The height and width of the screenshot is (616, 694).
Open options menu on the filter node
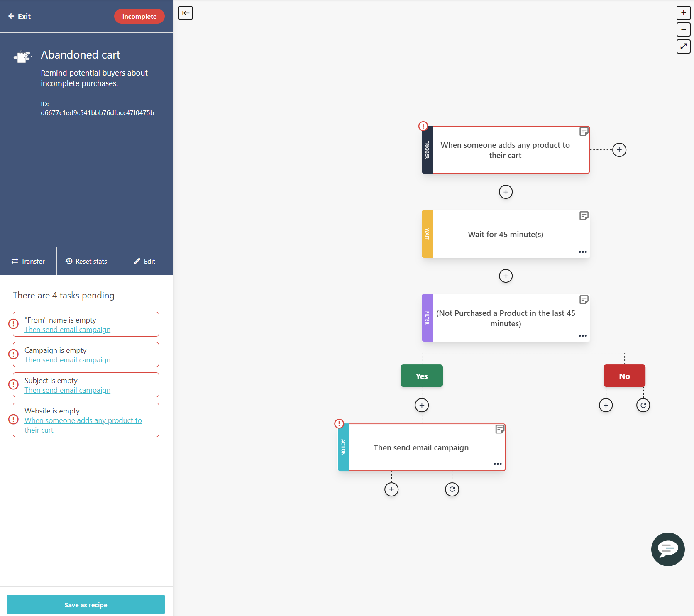tap(582, 335)
